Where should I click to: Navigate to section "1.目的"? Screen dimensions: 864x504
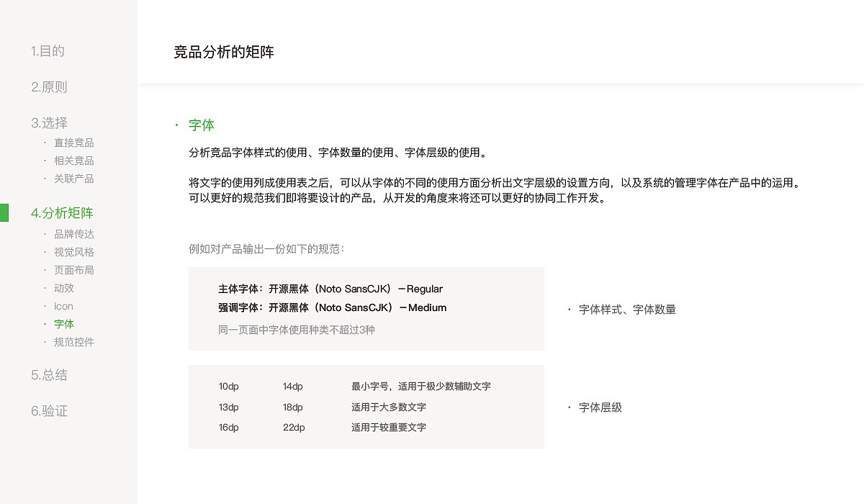(48, 51)
